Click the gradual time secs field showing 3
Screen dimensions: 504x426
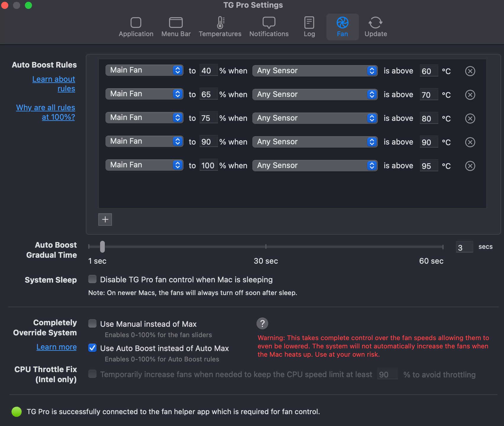(x=464, y=247)
